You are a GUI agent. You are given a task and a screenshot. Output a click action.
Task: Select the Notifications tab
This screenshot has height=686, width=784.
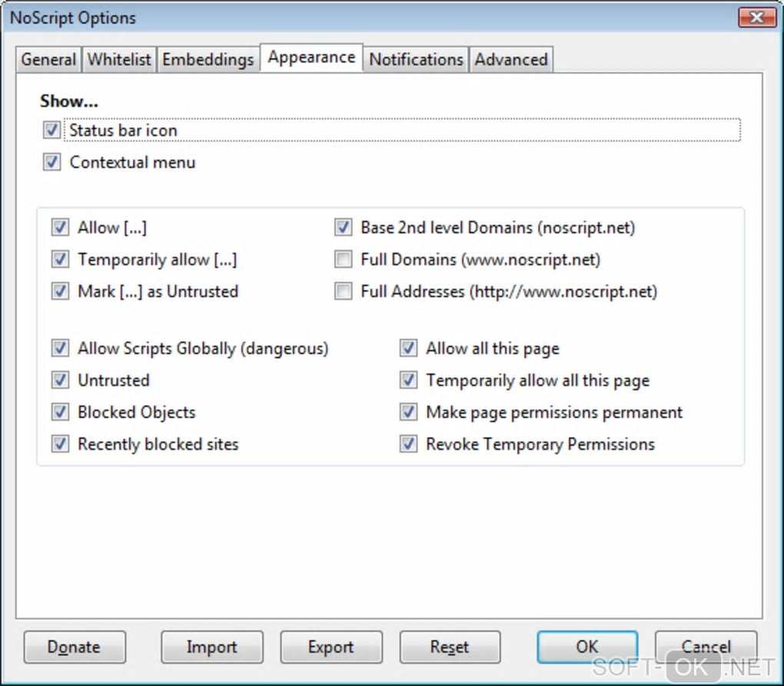click(x=416, y=60)
